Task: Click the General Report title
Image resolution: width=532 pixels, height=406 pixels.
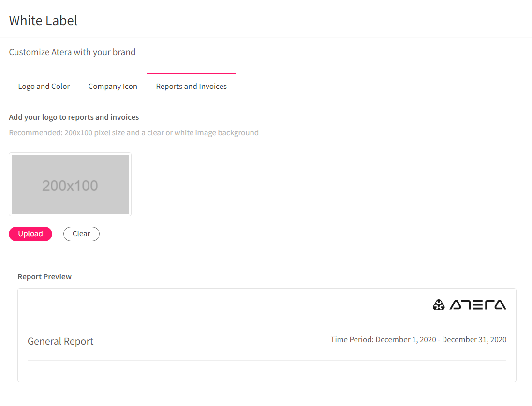Action: point(60,341)
